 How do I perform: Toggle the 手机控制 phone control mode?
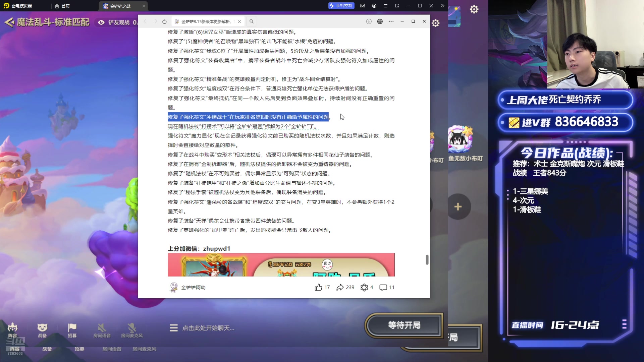pyautogui.click(x=341, y=6)
